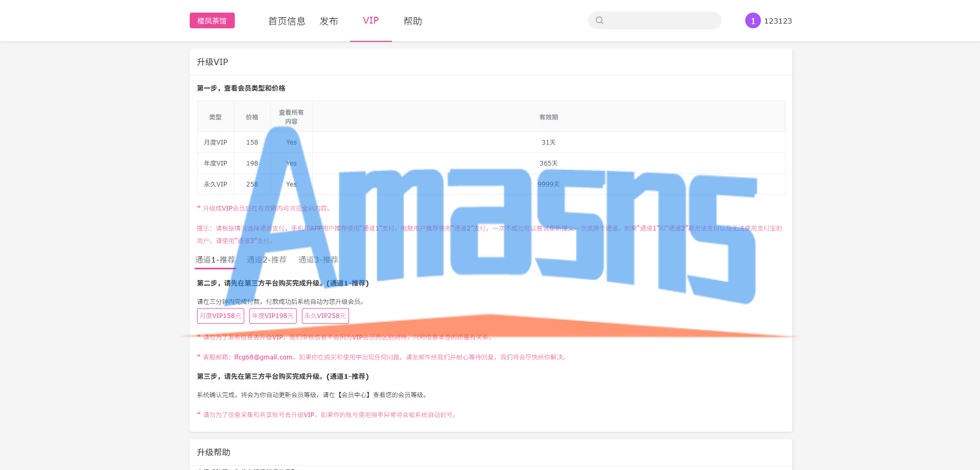Click the username 123123
This screenshot has height=470, width=980.
coord(778,21)
